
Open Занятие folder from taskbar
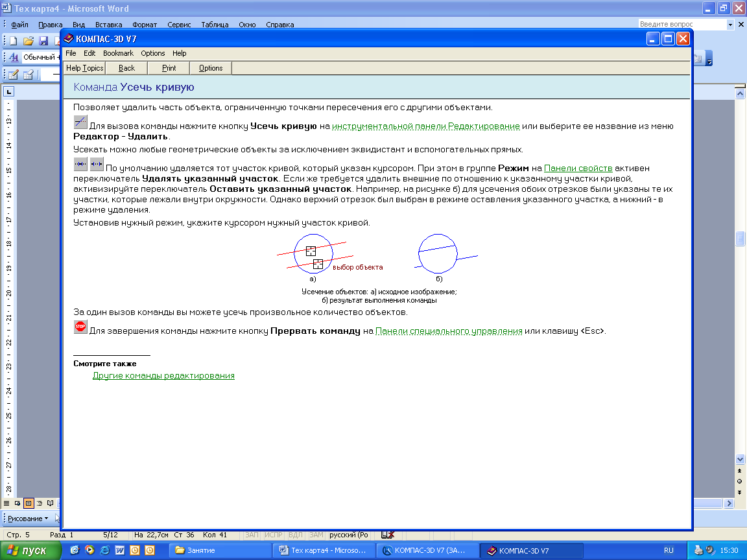coord(220,550)
